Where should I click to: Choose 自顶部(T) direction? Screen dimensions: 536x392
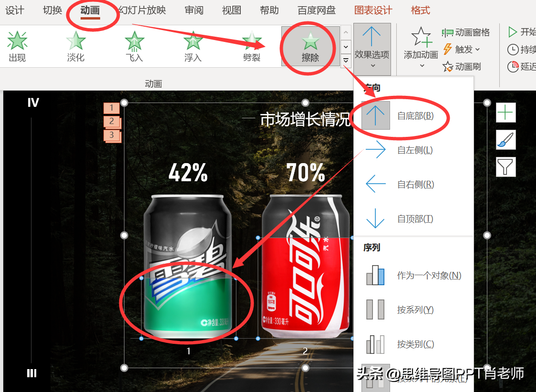pos(413,218)
